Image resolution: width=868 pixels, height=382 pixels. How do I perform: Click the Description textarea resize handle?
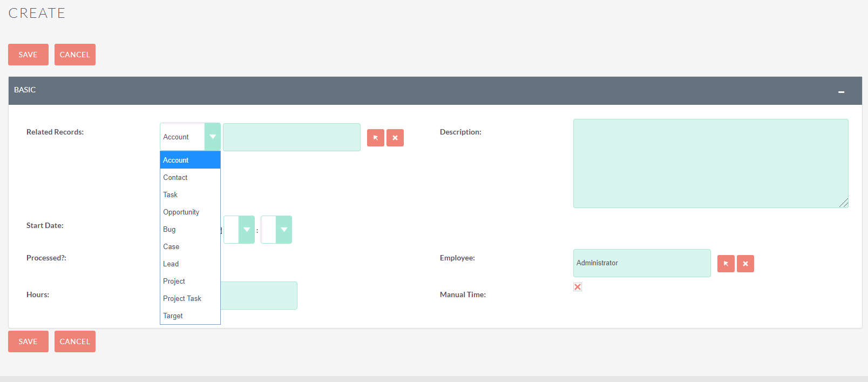pyautogui.click(x=844, y=203)
